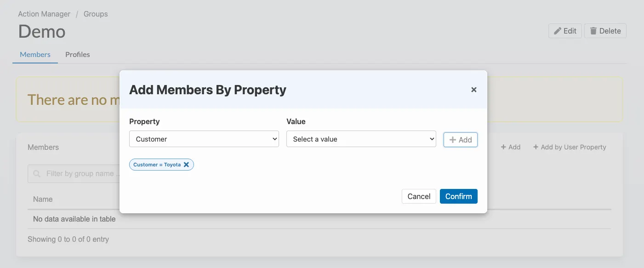Image resolution: width=644 pixels, height=268 pixels.
Task: Click the pencil Edit button
Action: 565,31
